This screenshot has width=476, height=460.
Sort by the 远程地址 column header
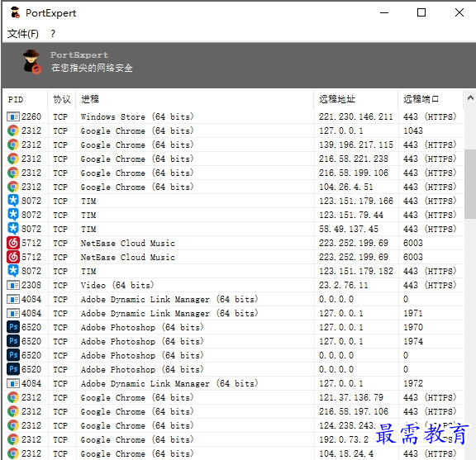click(356, 99)
